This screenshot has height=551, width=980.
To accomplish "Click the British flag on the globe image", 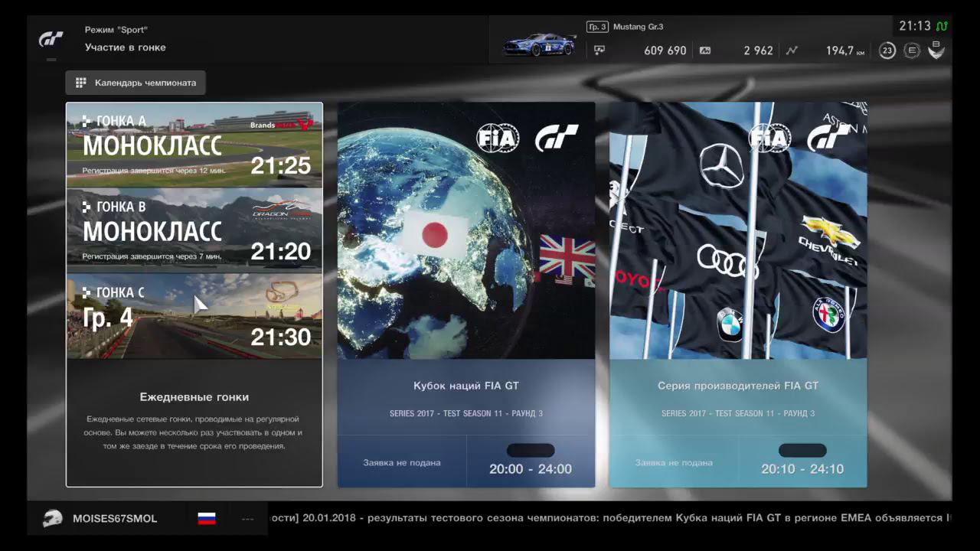I will [567, 256].
